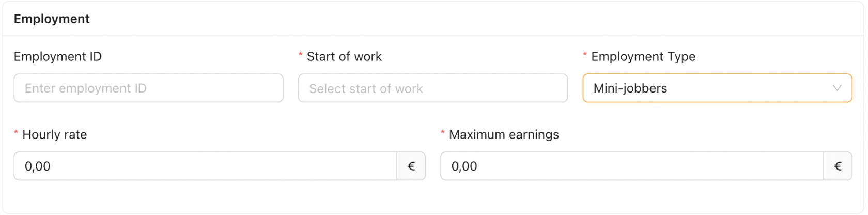Click the red asterisk before Employment Type
Screen dimensions: 868x215
pyautogui.click(x=585, y=55)
